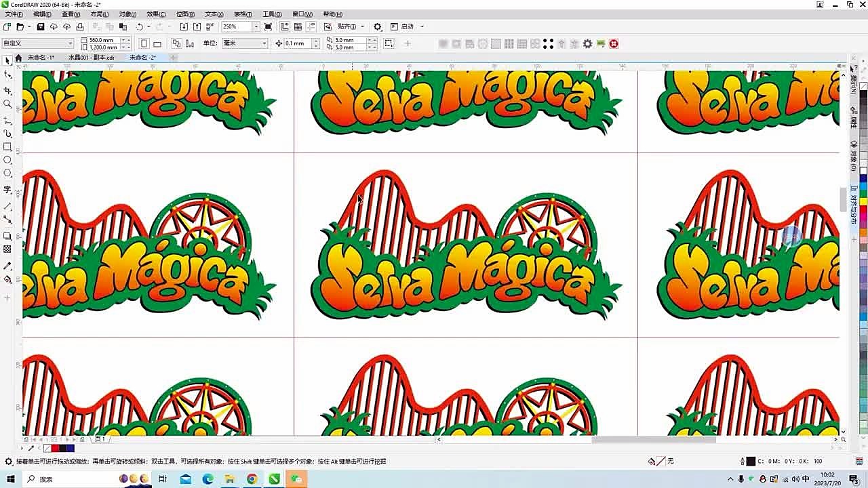Toggle Treat As Filled dashed-box button
The height and width of the screenshot is (488, 868).
tap(389, 43)
